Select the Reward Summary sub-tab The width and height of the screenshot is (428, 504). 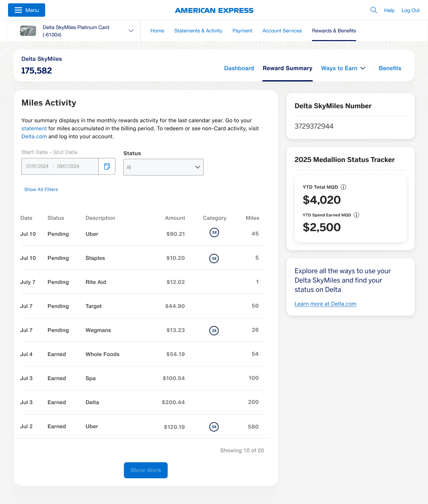(288, 68)
